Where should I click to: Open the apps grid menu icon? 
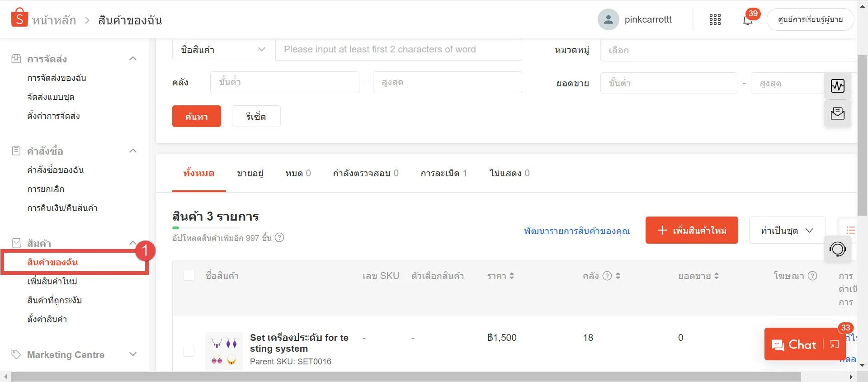(x=715, y=19)
